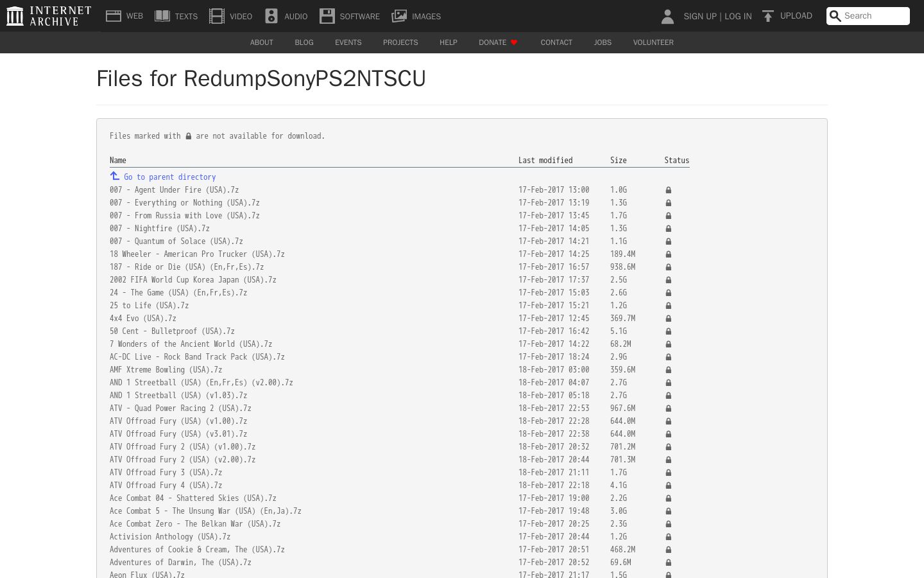Click lock icon for 18 Wheeler row

(x=668, y=254)
